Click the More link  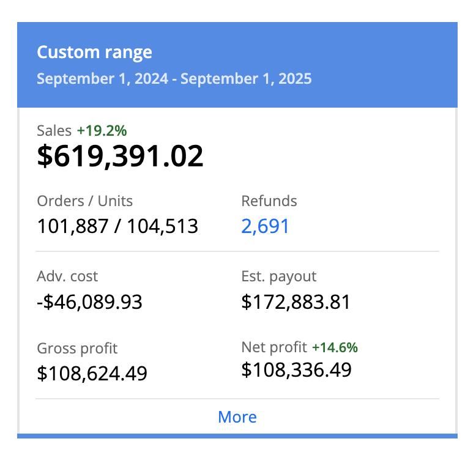(x=237, y=417)
